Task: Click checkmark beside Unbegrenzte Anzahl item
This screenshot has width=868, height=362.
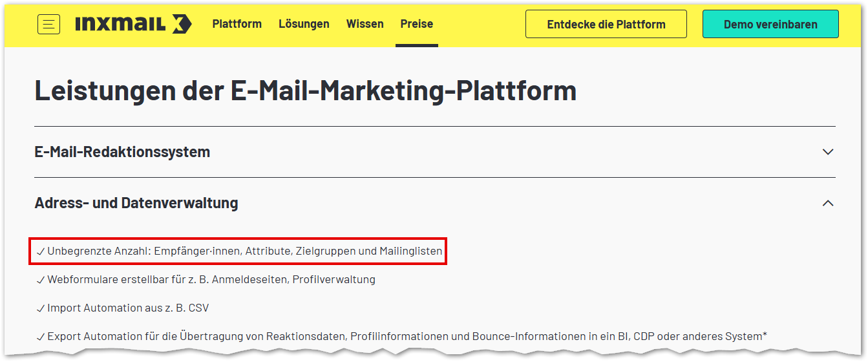Action: (x=41, y=252)
